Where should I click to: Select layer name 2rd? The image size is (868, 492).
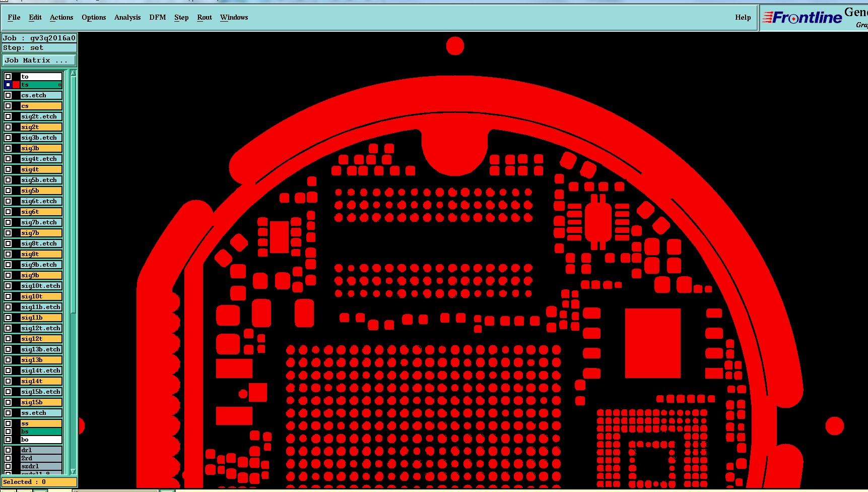point(41,458)
